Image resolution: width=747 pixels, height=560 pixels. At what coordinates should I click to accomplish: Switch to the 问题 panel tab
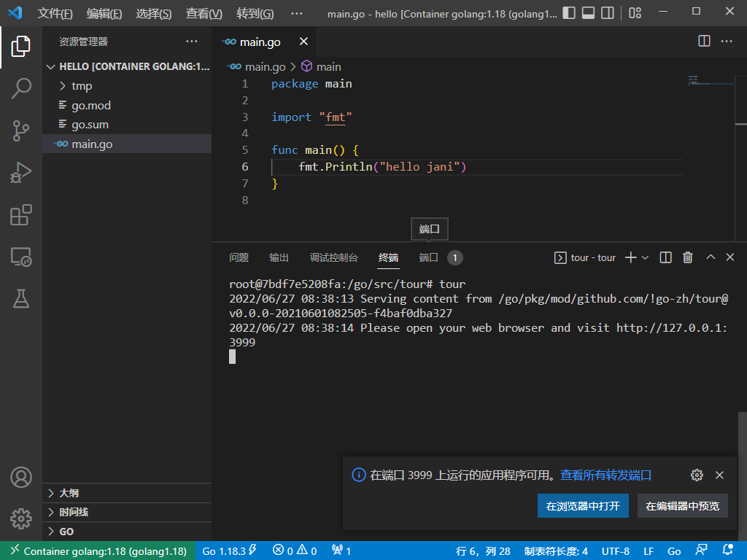coord(239,257)
